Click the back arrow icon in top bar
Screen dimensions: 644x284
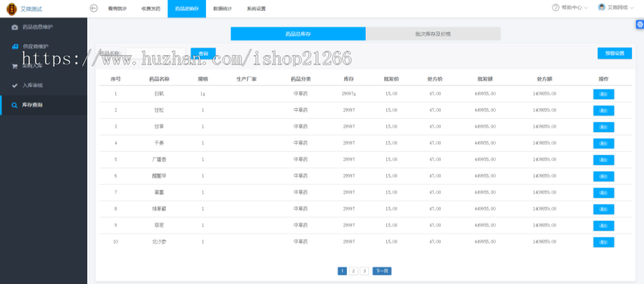pyautogui.click(x=94, y=8)
